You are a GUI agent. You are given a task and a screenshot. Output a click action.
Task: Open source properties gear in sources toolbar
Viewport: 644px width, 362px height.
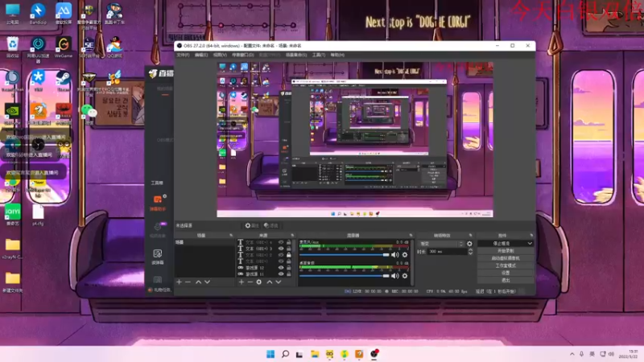pyautogui.click(x=258, y=282)
